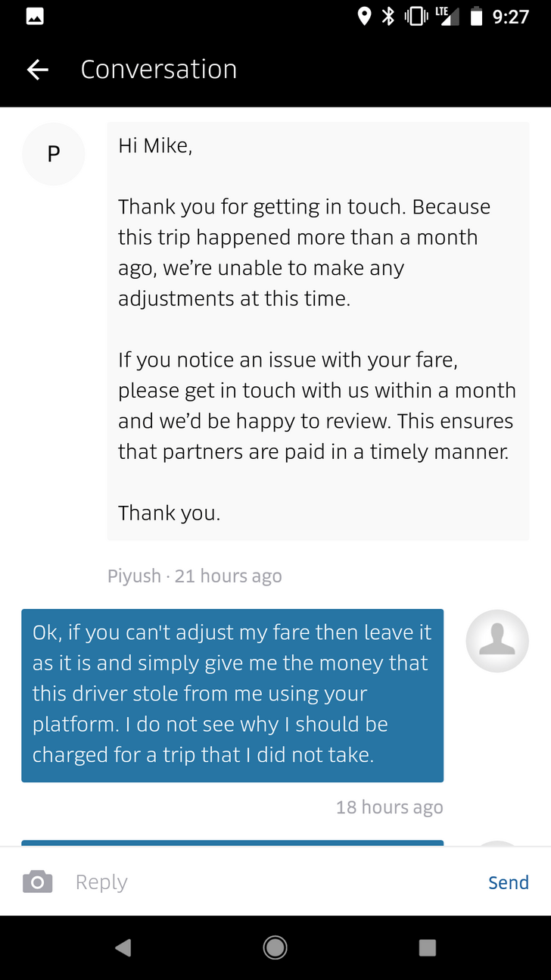Tap the back arrow in Conversation header
551x980 pixels.
(38, 70)
